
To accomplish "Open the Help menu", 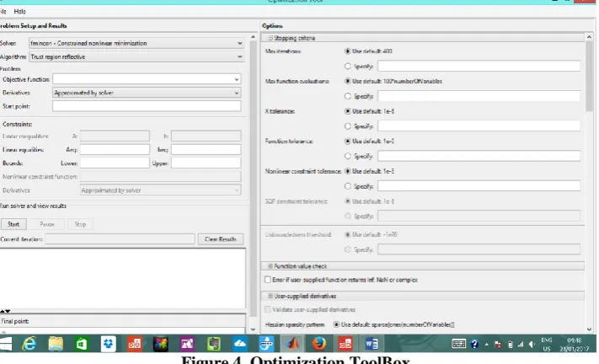I will tap(20, 12).
